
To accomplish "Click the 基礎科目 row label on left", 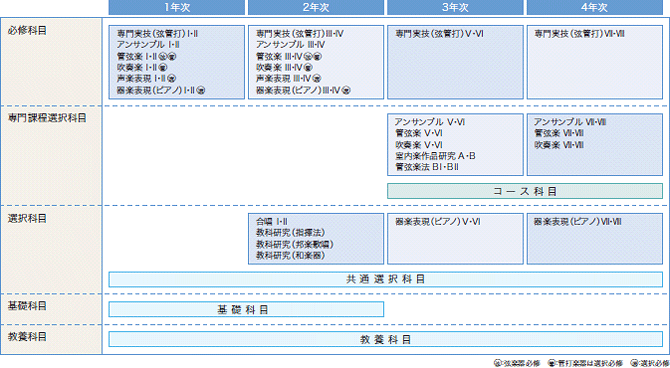I will (x=27, y=306).
